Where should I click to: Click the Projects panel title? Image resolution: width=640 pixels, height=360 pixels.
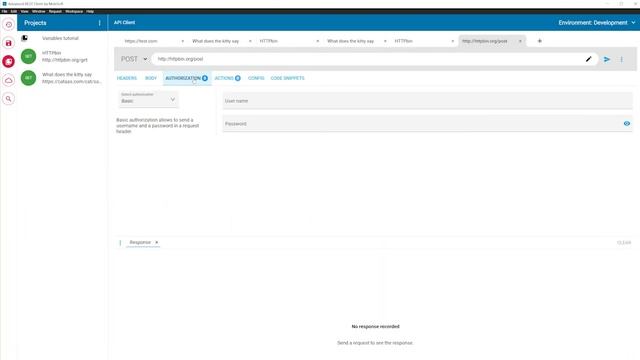click(35, 23)
